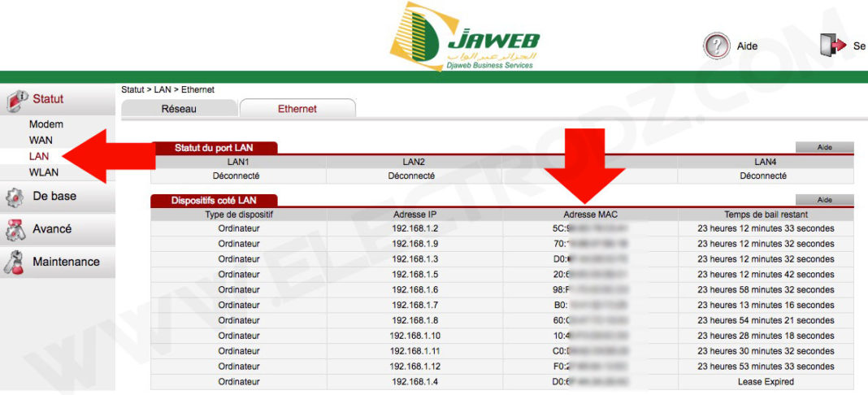Click lease time 23 heures 28 minutes 18 secondes
This screenshot has height=395, width=868.
click(x=766, y=335)
